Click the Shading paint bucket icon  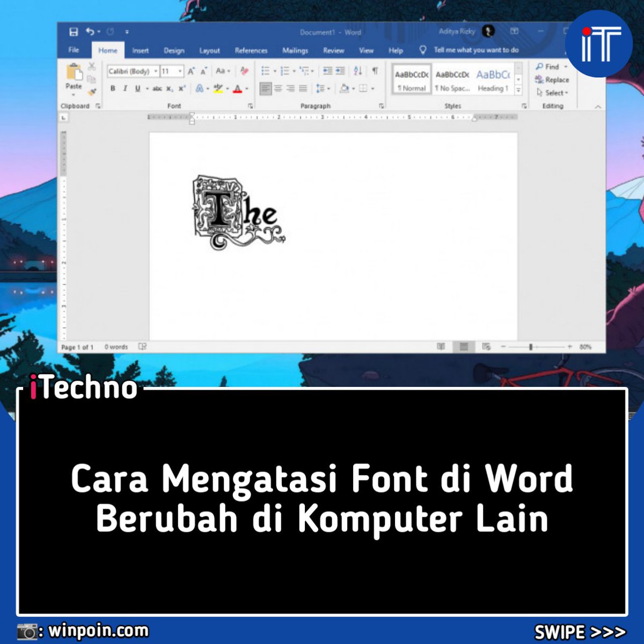click(345, 89)
